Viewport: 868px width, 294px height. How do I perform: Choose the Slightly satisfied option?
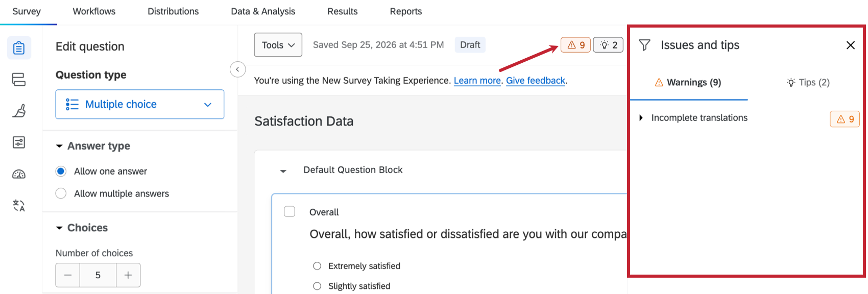pyautogui.click(x=317, y=286)
